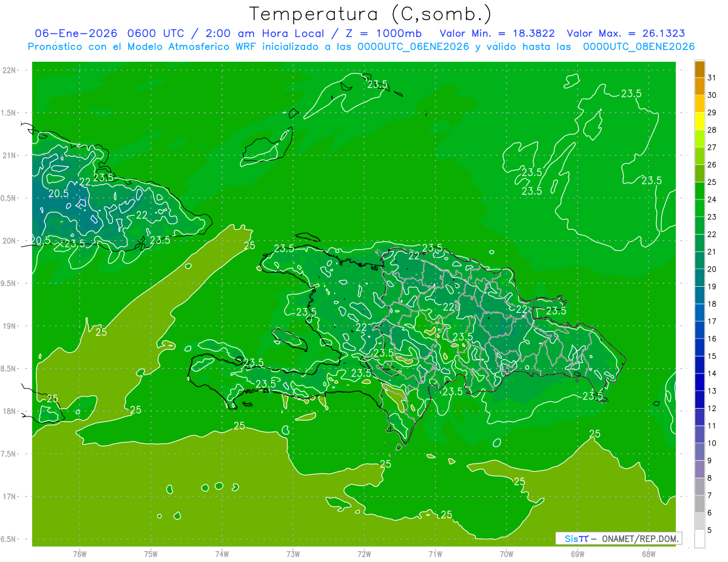The image size is (728, 562).
Task: Click the 71W longitude tick label
Action: coord(435,554)
